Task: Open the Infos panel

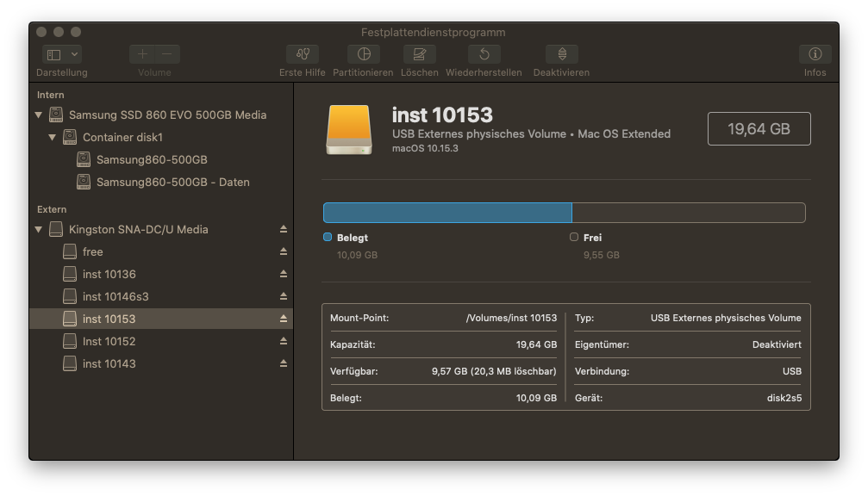Action: (815, 54)
